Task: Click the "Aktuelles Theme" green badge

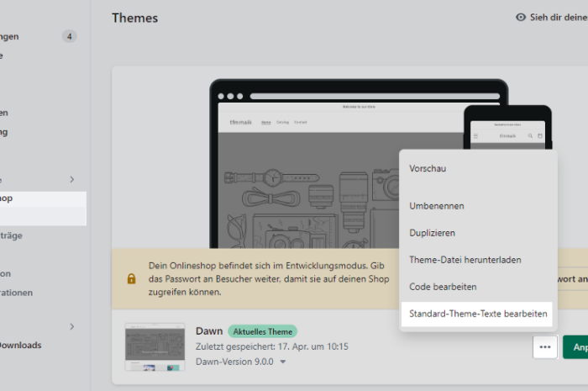Action: [261, 331]
